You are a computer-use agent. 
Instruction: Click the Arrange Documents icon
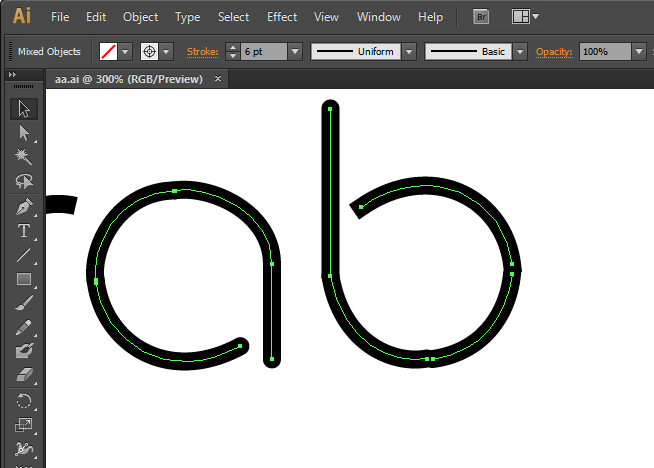coord(521,17)
